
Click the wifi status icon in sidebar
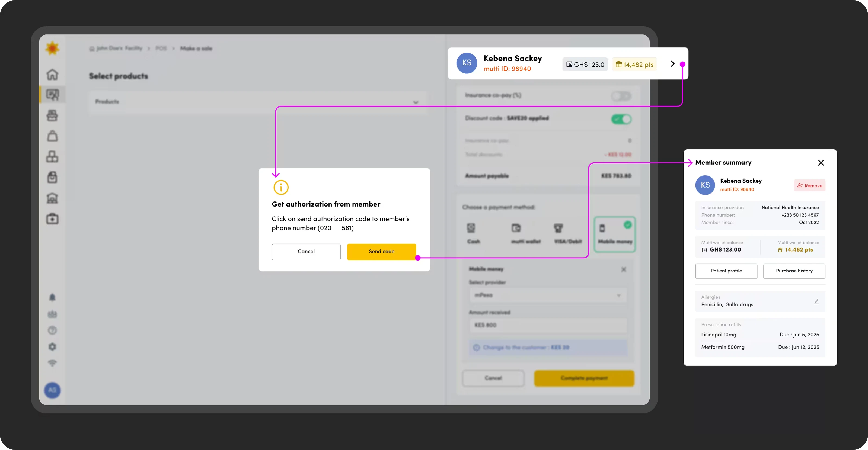pyautogui.click(x=52, y=363)
